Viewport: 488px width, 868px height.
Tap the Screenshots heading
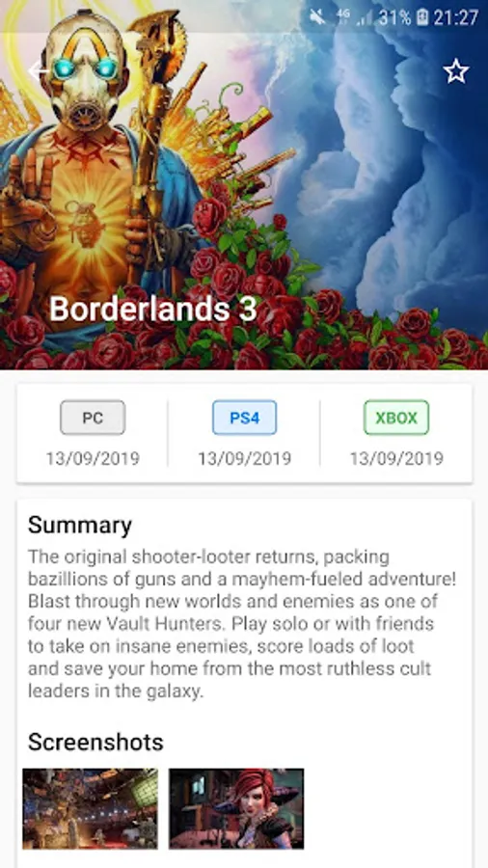pyautogui.click(x=95, y=742)
